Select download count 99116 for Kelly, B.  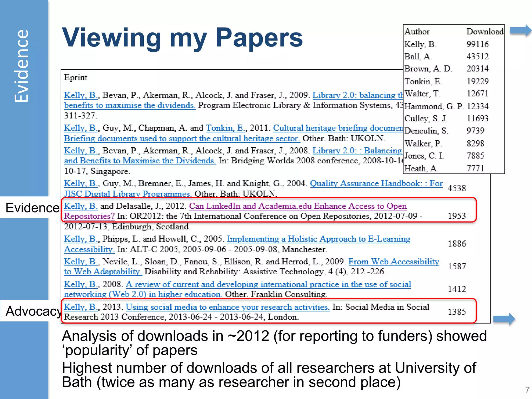477,44
